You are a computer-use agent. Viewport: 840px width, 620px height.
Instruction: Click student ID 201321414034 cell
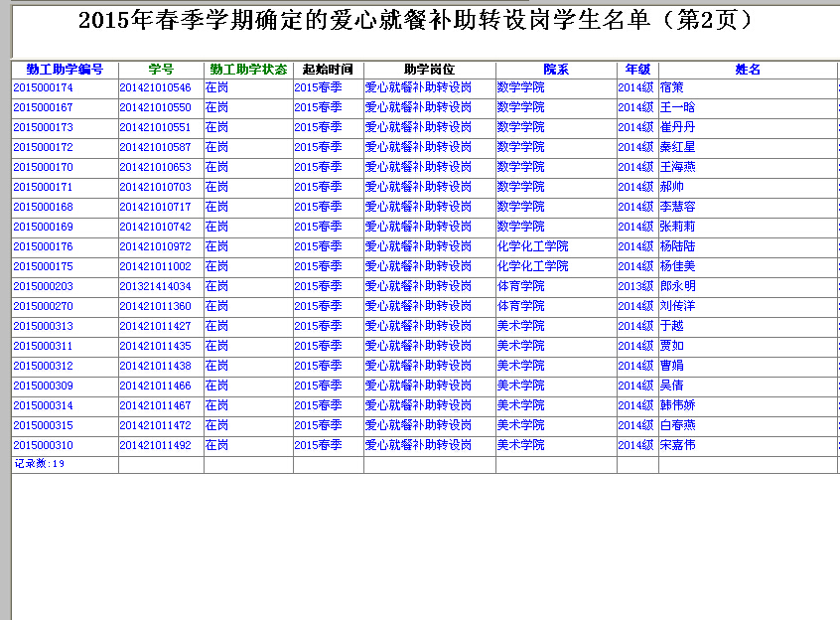[155, 286]
